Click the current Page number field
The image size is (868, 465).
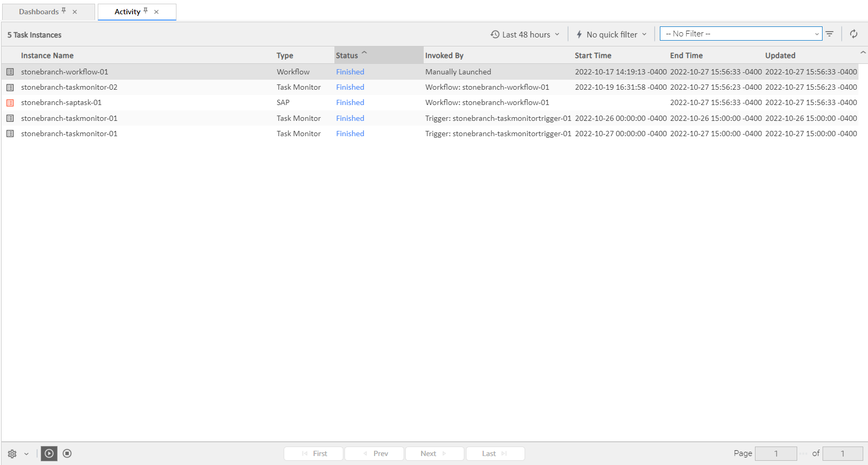click(776, 453)
